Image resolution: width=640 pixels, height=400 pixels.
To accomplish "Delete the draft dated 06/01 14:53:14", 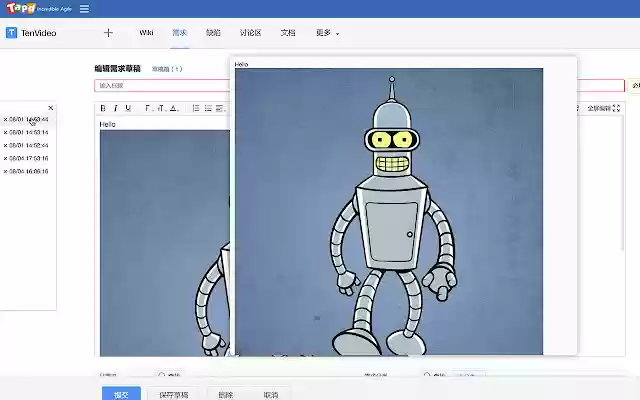I will [x=5, y=133].
